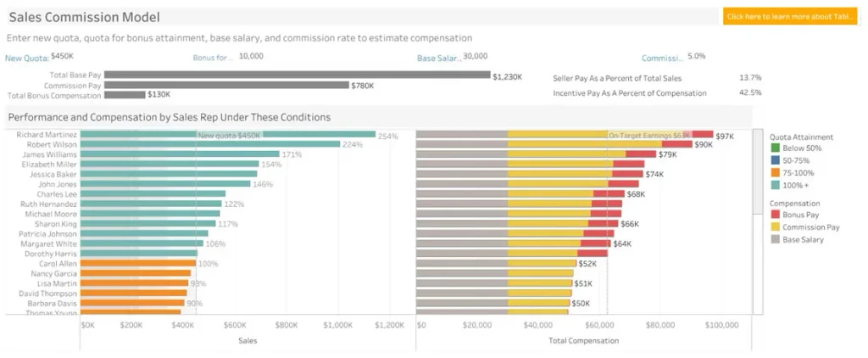Highlight the red Bonus Pay legend swatch

774,215
